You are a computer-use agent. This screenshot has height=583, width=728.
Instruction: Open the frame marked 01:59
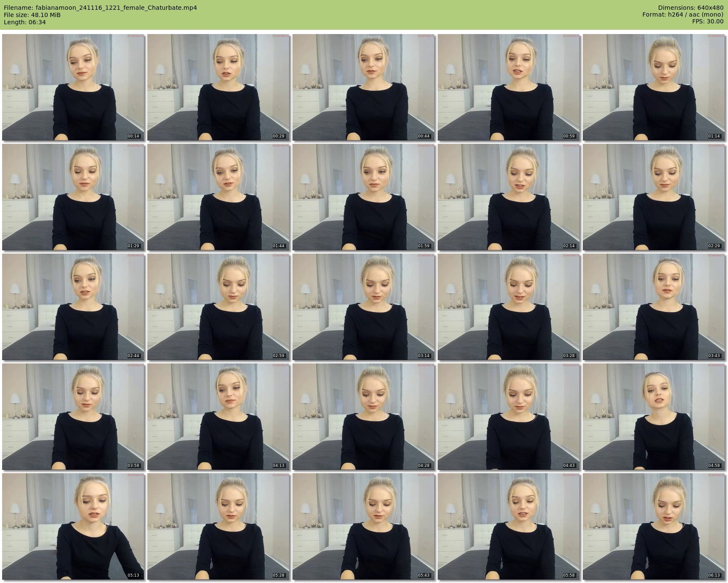click(363, 197)
